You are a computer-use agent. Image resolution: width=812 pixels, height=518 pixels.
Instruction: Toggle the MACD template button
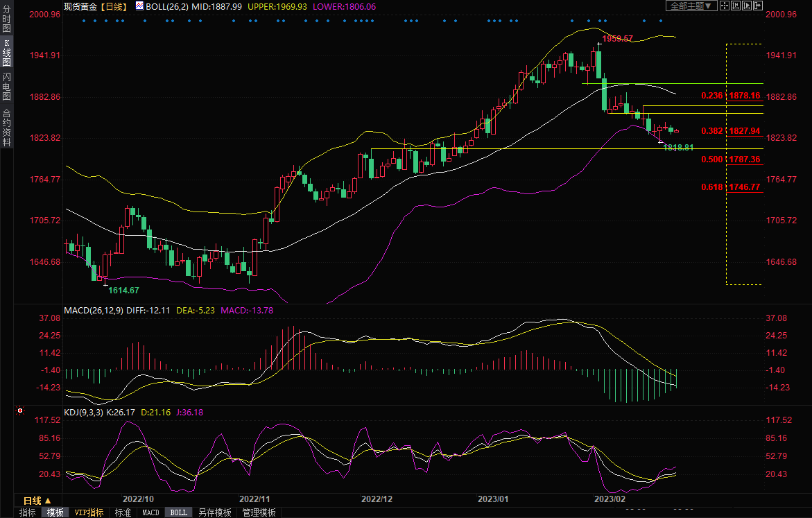pos(150,512)
